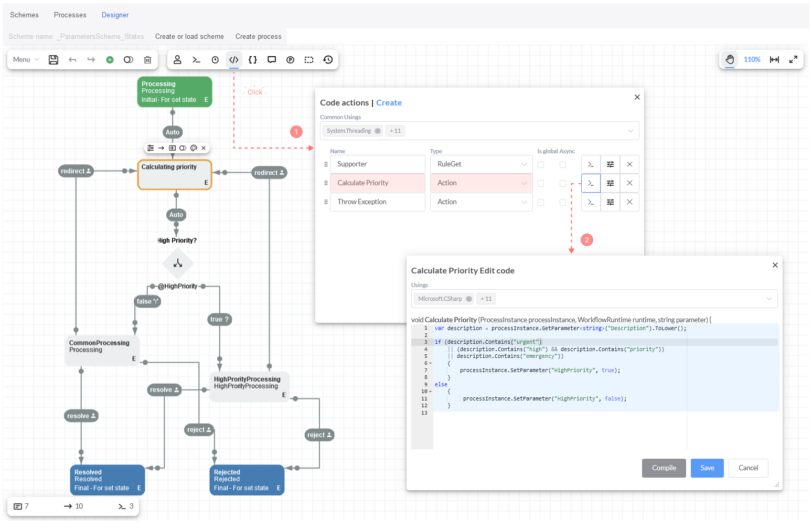Activate the hand pan tool
This screenshot has height=528, width=812.
pos(730,60)
